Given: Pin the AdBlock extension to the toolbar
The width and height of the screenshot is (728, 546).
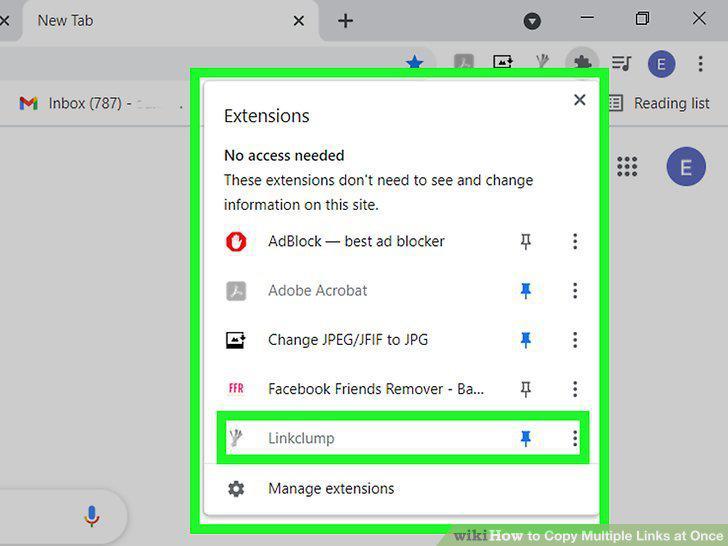Looking at the screenshot, I should [x=526, y=241].
